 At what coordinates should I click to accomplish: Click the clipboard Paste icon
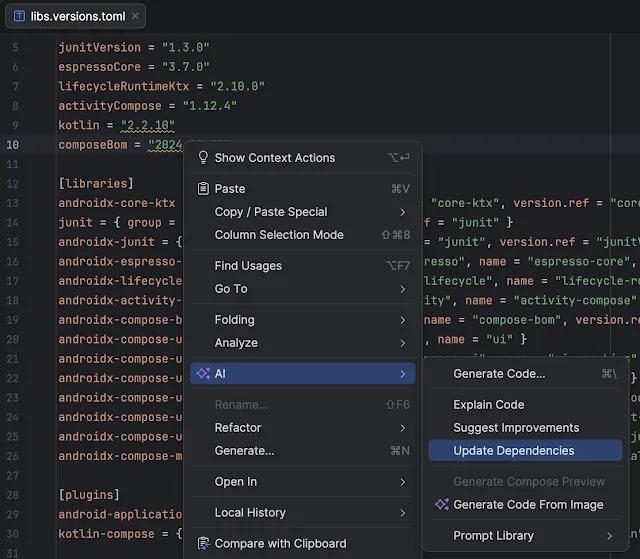click(x=203, y=189)
